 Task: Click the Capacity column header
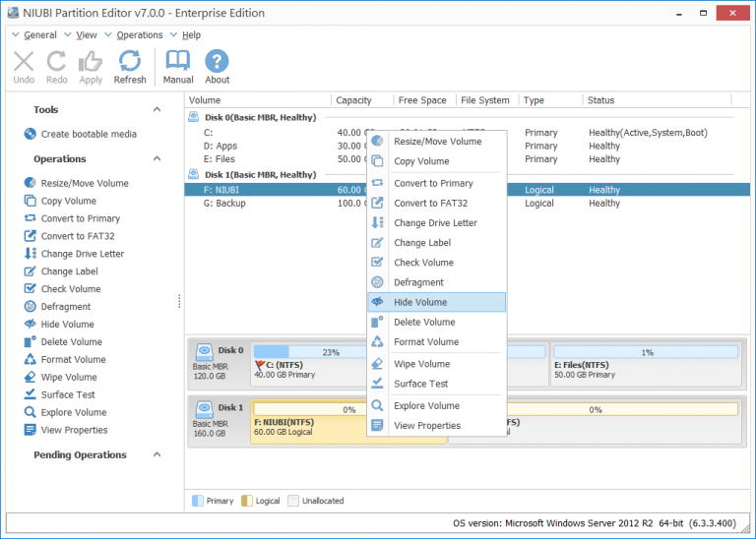pyautogui.click(x=362, y=100)
